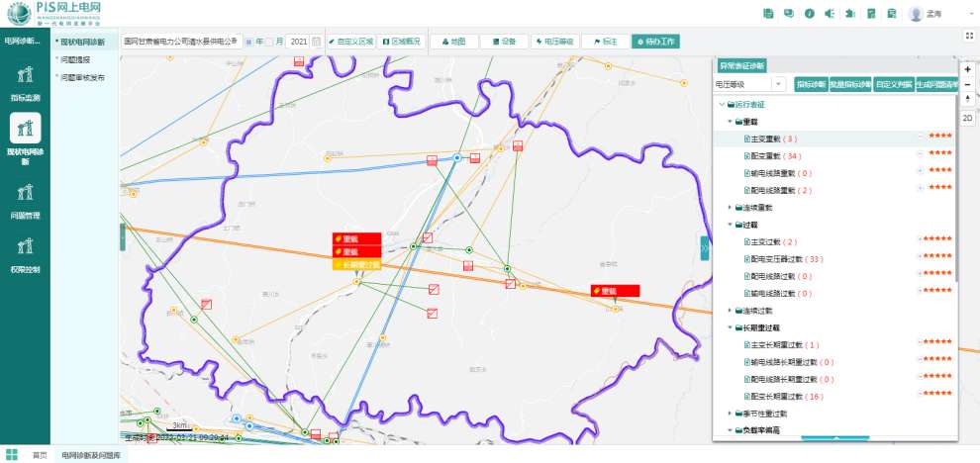
Task: Click the info icon in top header
Action: point(809,14)
